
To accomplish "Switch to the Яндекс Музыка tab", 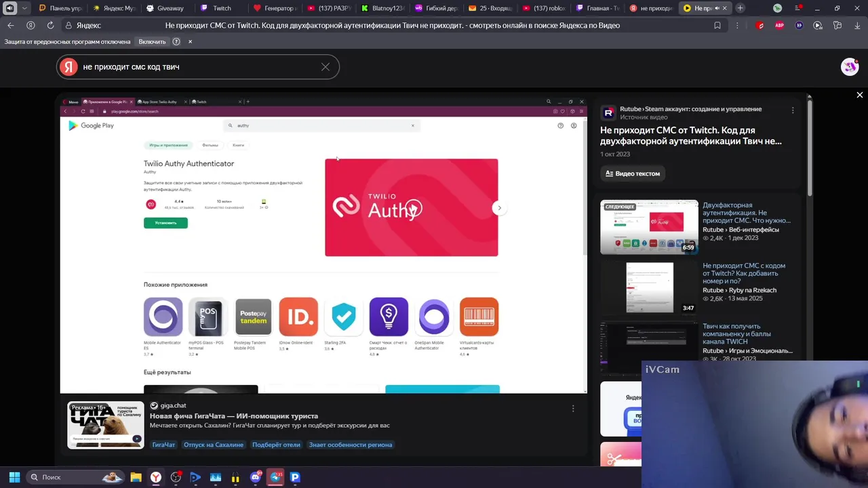I will pos(115,8).
